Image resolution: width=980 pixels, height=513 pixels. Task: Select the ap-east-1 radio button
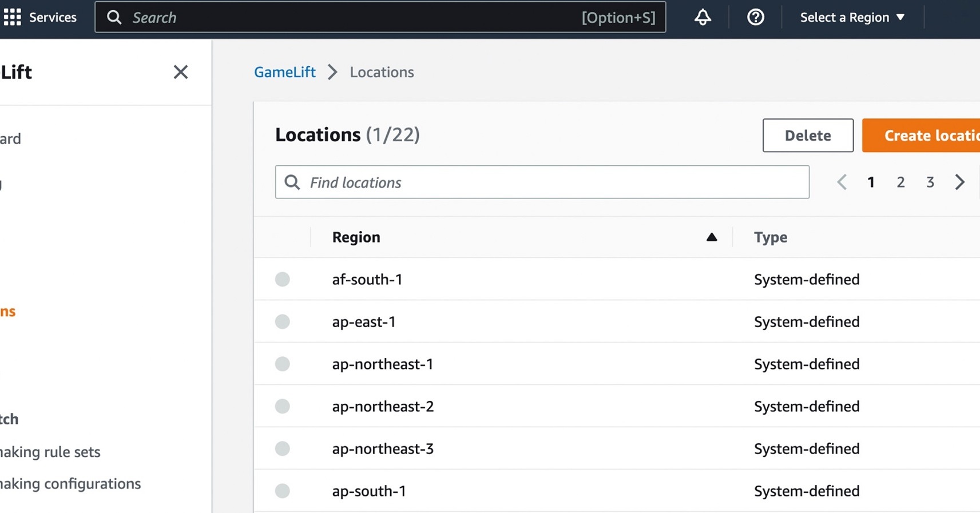pyautogui.click(x=283, y=321)
